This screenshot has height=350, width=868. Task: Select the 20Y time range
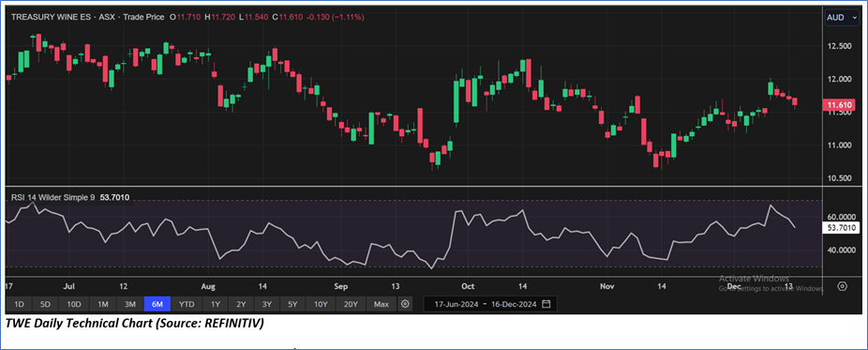(x=351, y=304)
